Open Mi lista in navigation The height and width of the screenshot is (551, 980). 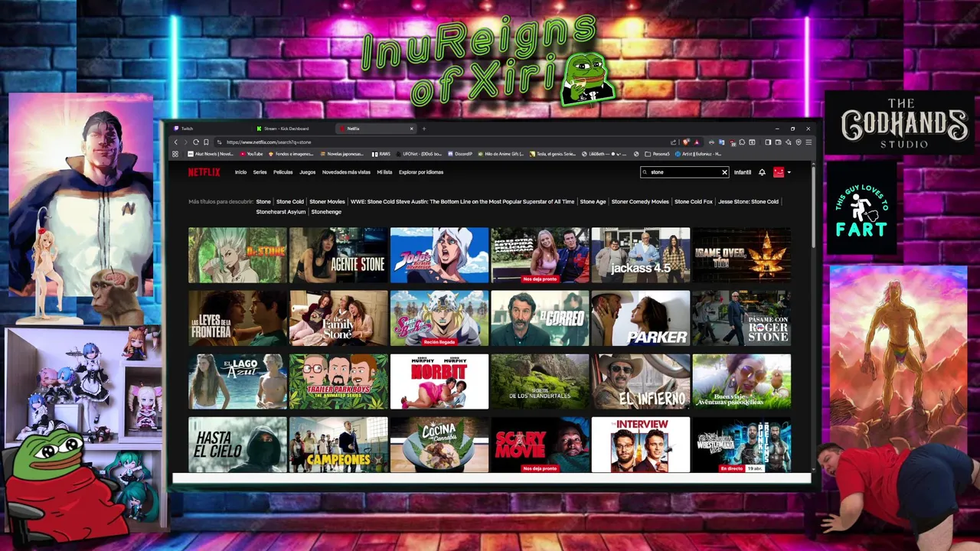[x=384, y=172]
